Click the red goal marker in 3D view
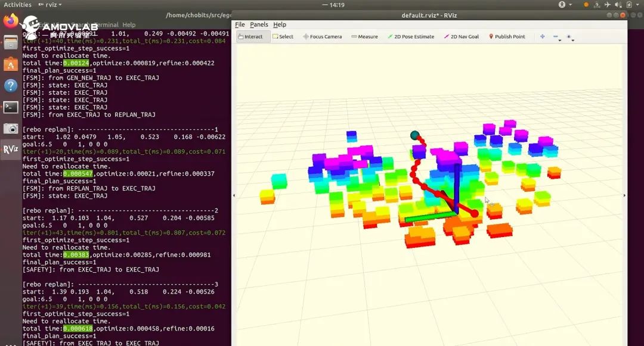 tap(475, 213)
